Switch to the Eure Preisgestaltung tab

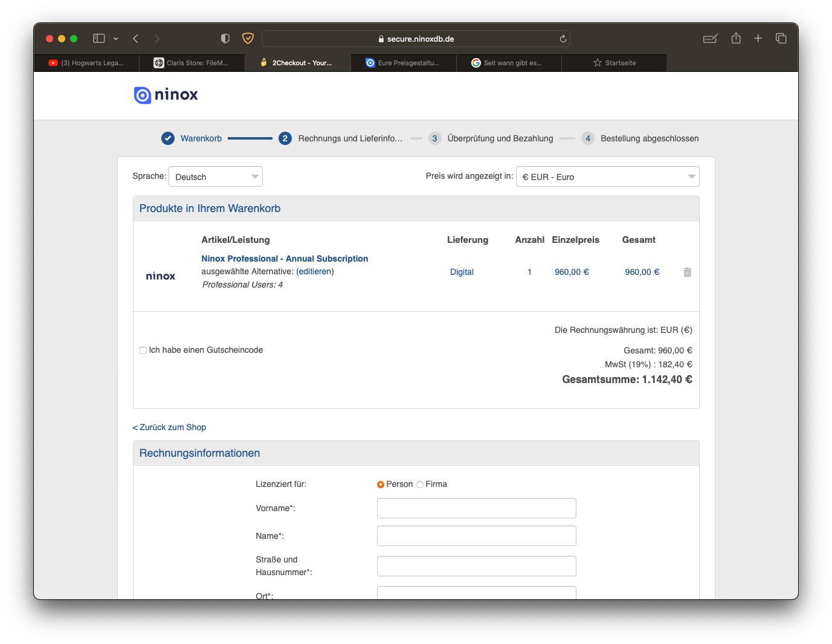(403, 63)
